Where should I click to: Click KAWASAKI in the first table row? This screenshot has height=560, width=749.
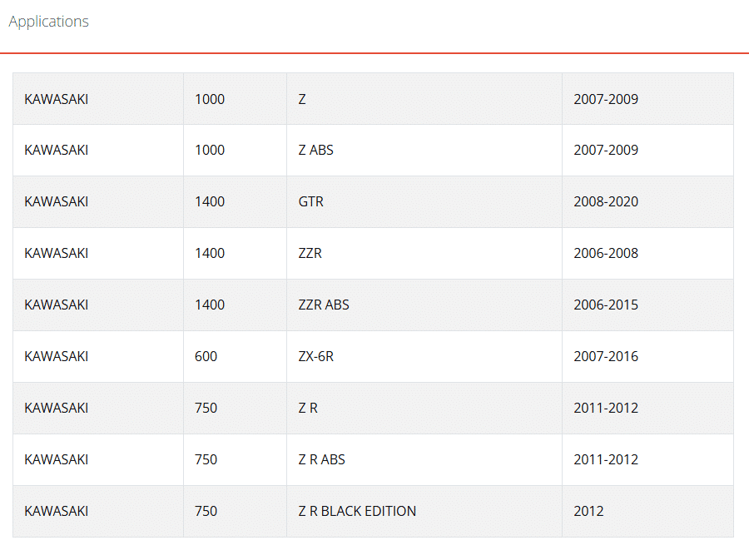pyautogui.click(x=57, y=99)
